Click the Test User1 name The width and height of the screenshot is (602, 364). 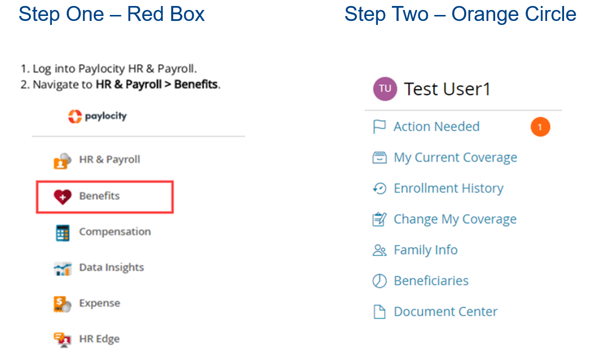coord(447,89)
